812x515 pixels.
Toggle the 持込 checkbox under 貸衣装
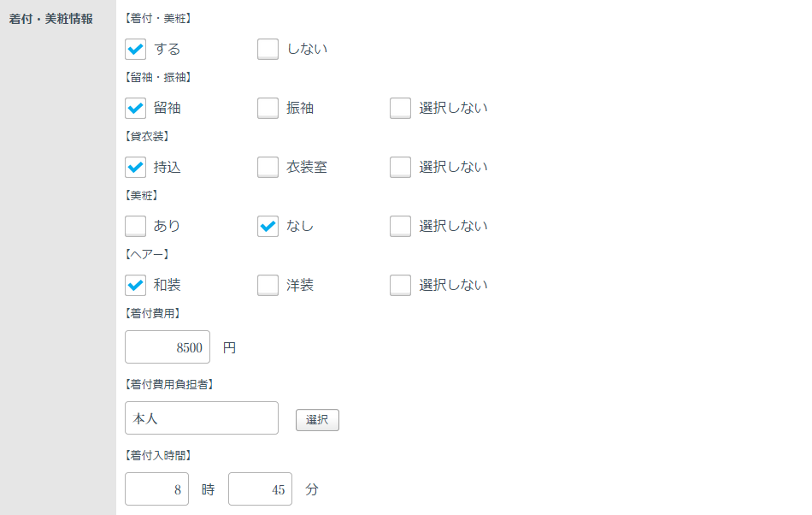pyautogui.click(x=135, y=168)
